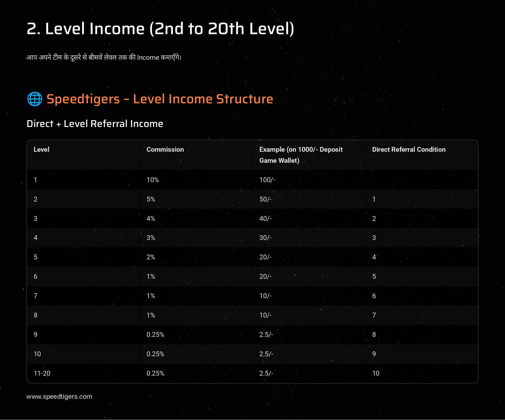505x420 pixels.
Task: Click referral condition 10 in last row
Action: [x=376, y=373]
